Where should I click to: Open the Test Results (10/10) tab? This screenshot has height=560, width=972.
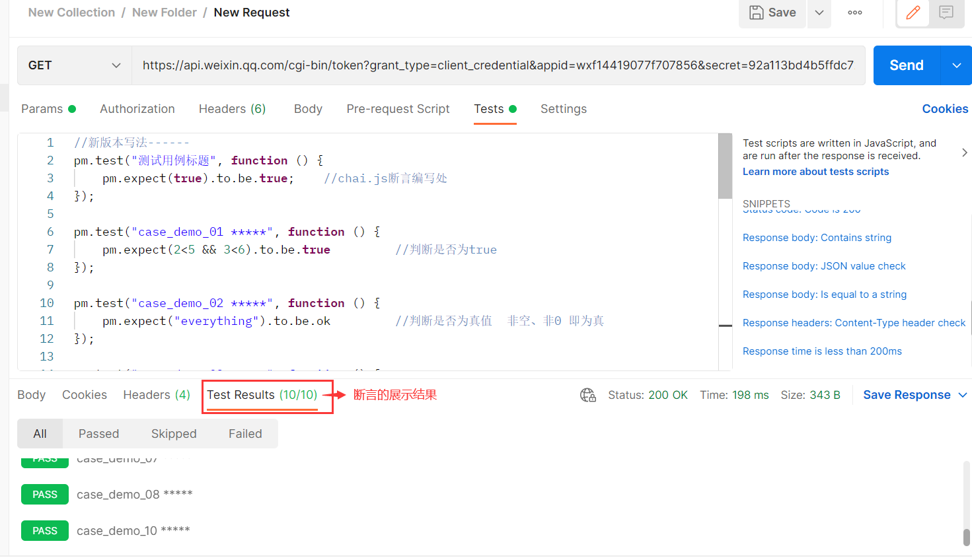[x=262, y=395]
